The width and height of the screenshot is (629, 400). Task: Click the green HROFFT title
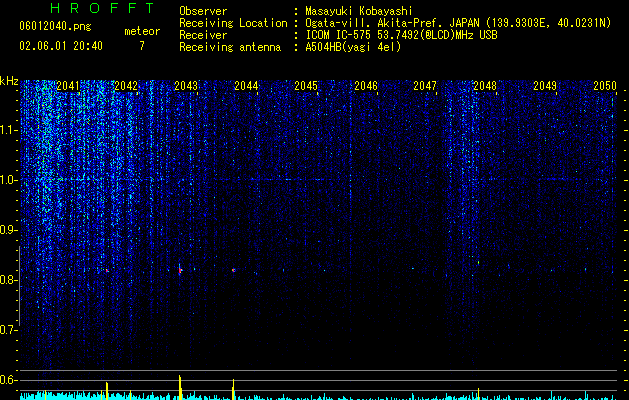coord(103,8)
